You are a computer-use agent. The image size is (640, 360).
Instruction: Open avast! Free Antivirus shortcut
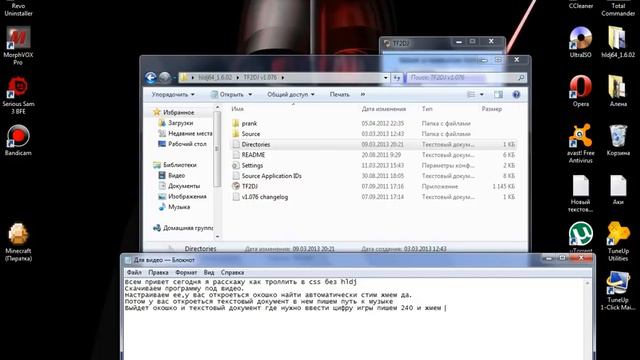(x=580, y=144)
